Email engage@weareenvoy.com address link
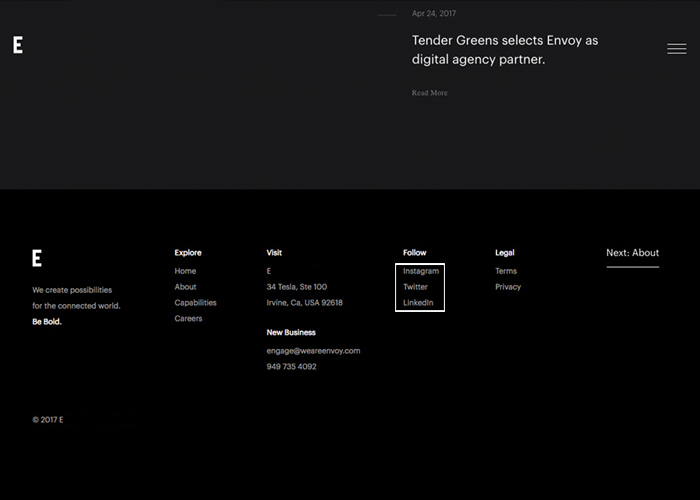The height and width of the screenshot is (500, 700). tap(313, 351)
